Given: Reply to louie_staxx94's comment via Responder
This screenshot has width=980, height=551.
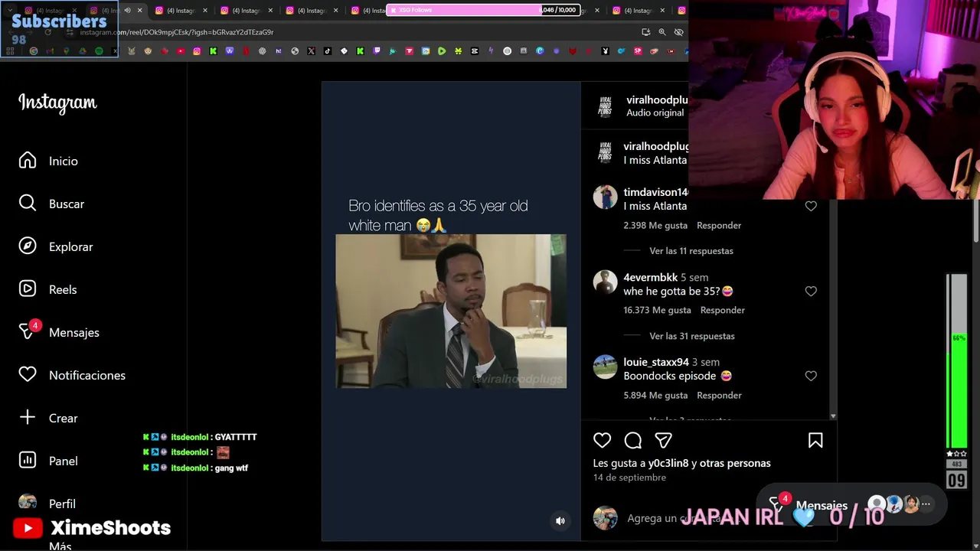Looking at the screenshot, I should [719, 395].
